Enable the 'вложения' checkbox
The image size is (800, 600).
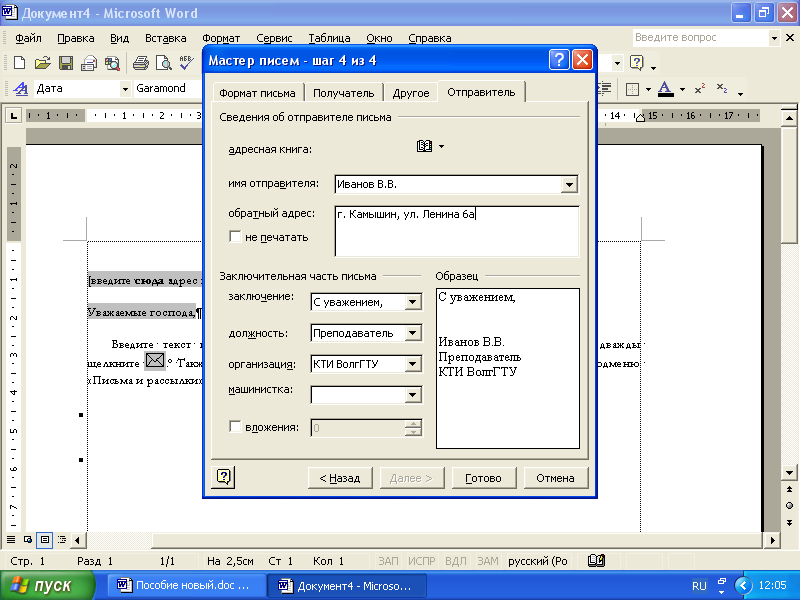click(235, 427)
